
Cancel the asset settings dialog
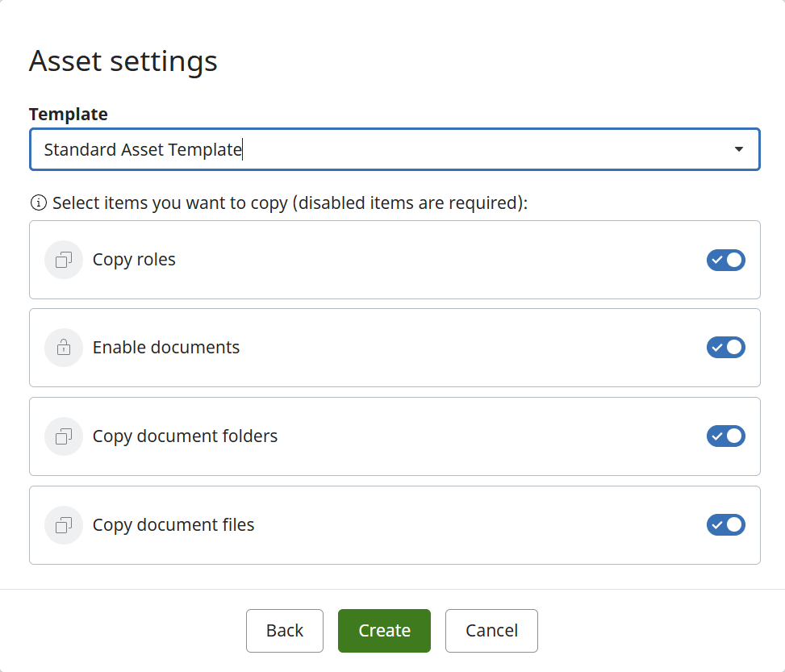tap(491, 630)
